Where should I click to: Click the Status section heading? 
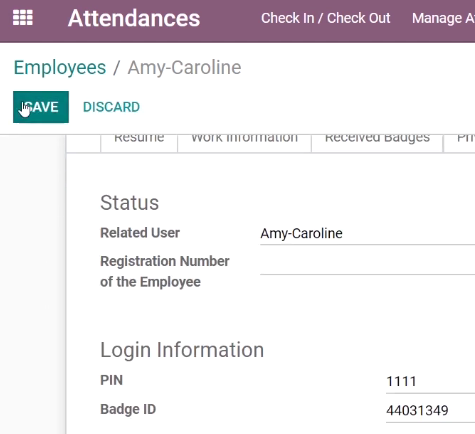[x=130, y=203]
